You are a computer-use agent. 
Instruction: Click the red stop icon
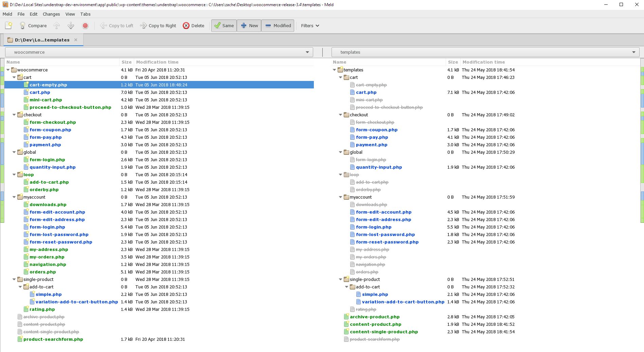[85, 26]
